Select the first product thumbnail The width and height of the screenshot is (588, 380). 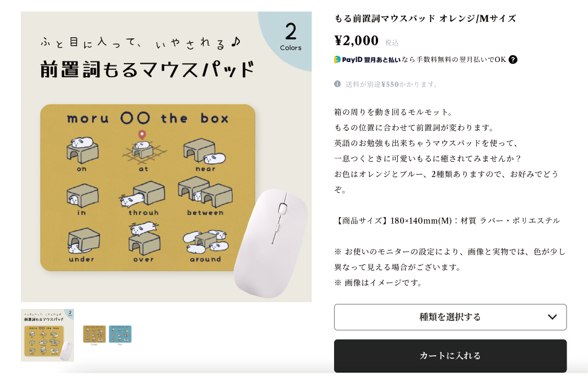click(x=47, y=335)
